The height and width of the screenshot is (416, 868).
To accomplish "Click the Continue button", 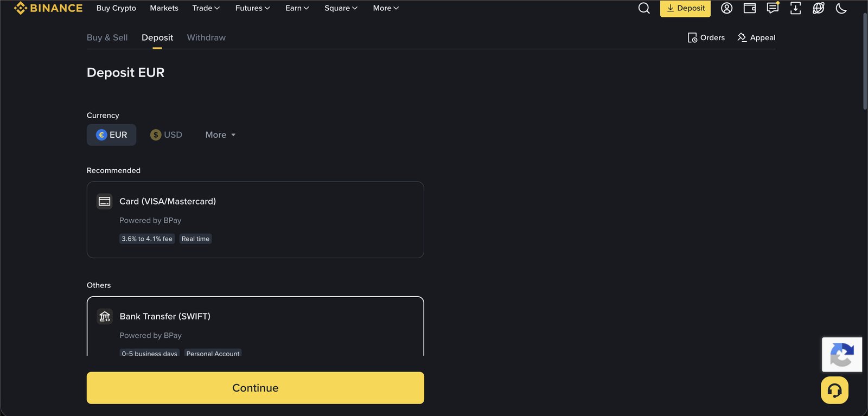I will tap(256, 388).
